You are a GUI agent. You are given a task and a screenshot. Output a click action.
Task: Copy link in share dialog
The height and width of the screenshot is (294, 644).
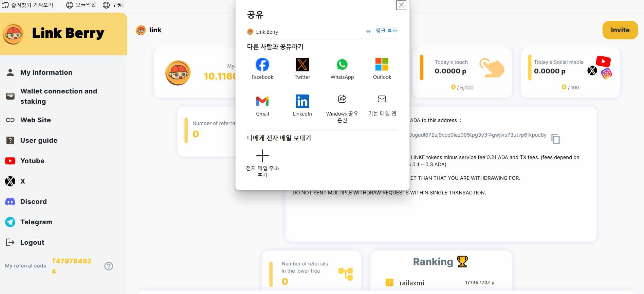coord(382,31)
